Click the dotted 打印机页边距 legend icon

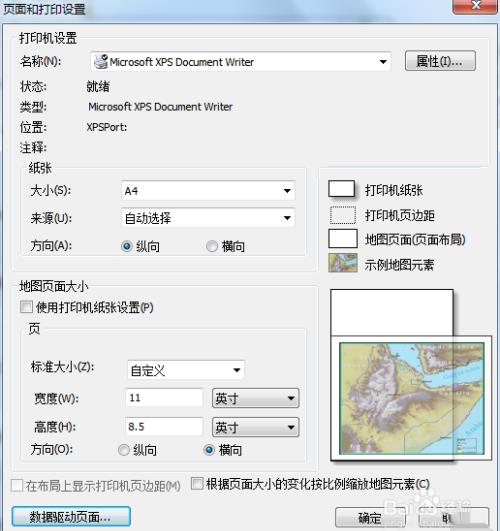[x=343, y=215]
